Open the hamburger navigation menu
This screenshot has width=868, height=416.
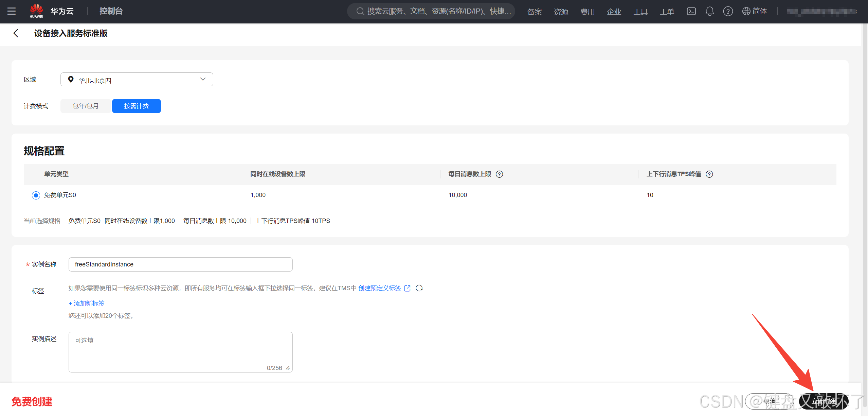pos(12,11)
